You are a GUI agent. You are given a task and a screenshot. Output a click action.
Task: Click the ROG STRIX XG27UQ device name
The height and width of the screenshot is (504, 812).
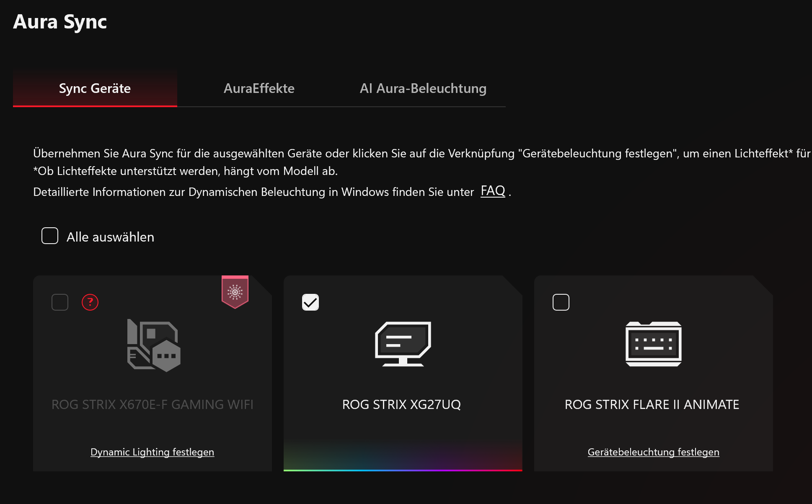tap(401, 404)
